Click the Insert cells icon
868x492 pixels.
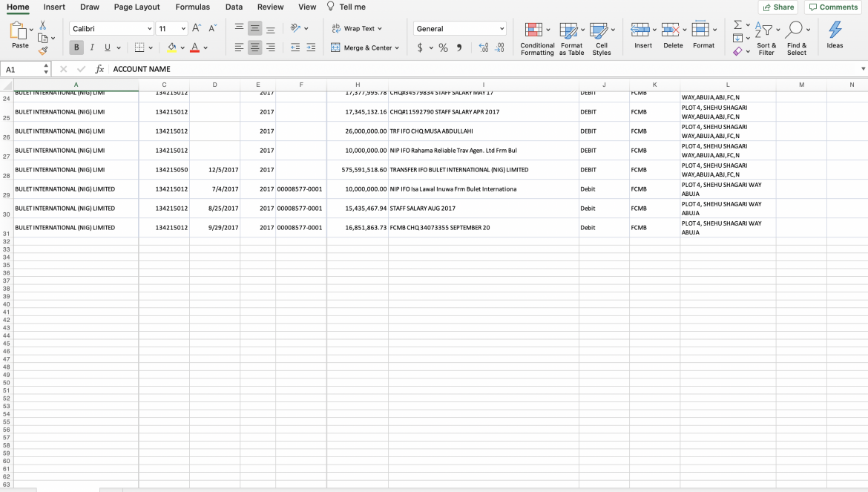point(640,30)
